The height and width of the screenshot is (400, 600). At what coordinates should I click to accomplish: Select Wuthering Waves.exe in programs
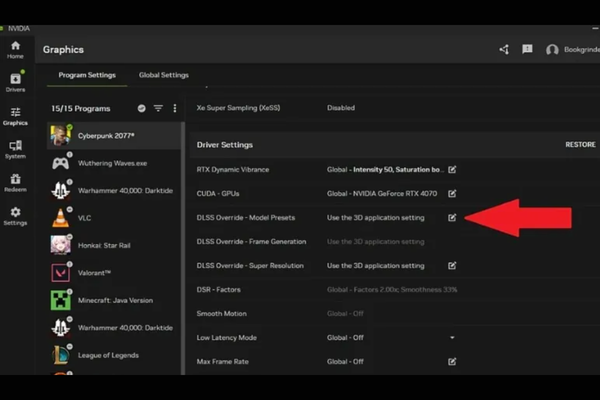(114, 163)
